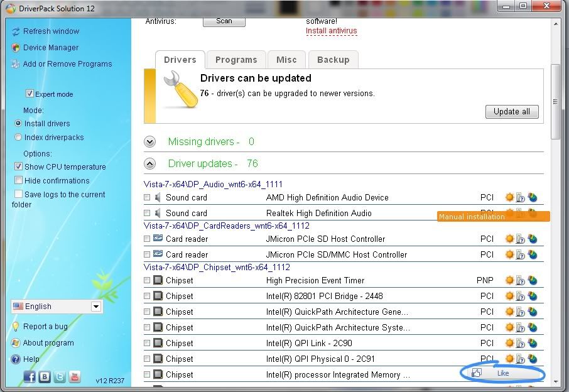Click orange sun icon for JMicron SD Host Controller
Image resolution: width=569 pixels, height=392 pixels.
click(509, 239)
